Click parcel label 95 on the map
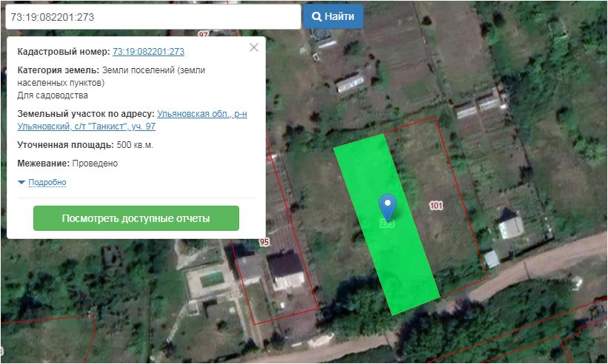 tap(264, 242)
